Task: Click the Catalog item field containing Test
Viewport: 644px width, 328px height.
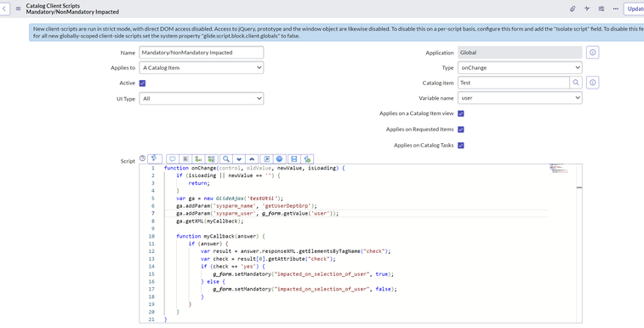Action: pos(513,83)
